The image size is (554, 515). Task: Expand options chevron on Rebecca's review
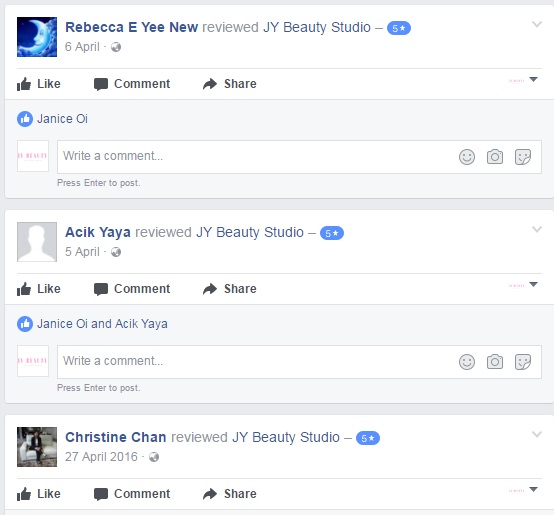(537, 24)
